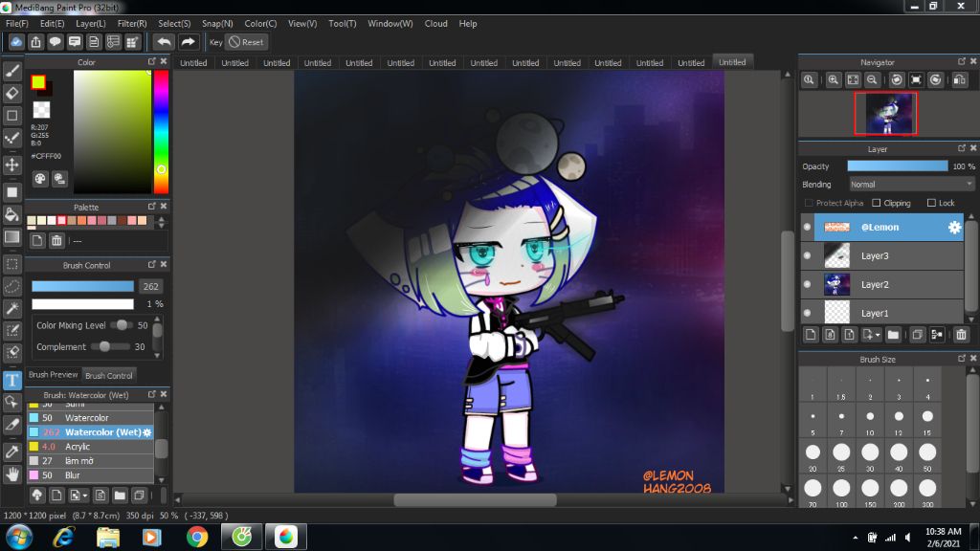Open @Lemon layer settings gear
This screenshot has height=551, width=980.
(x=954, y=228)
